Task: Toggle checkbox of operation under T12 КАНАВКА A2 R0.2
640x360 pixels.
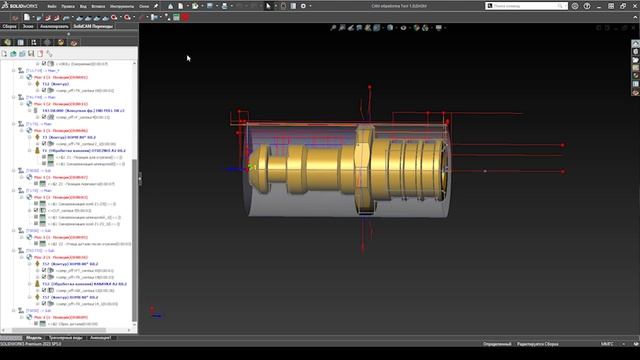Action: click(44, 290)
